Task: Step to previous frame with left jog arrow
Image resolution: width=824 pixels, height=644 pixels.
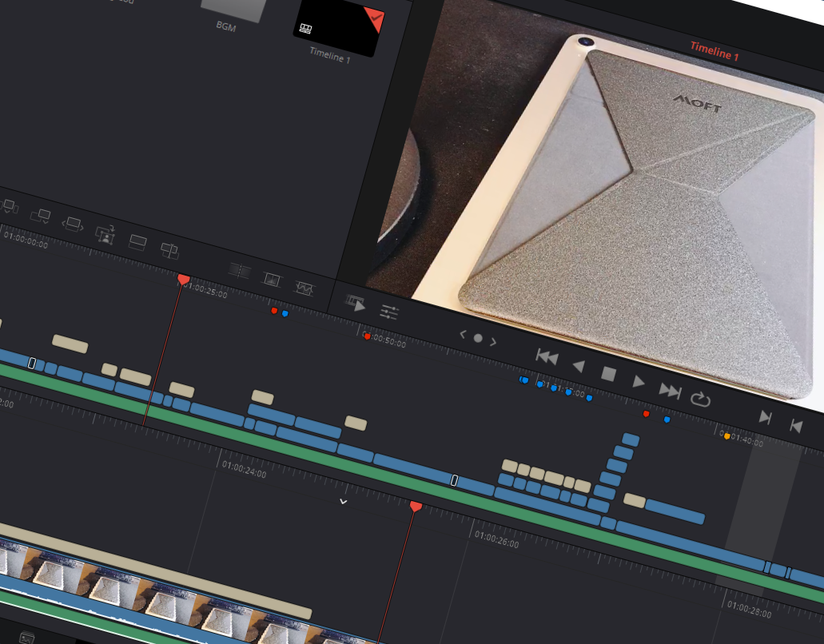Action: 463,334
